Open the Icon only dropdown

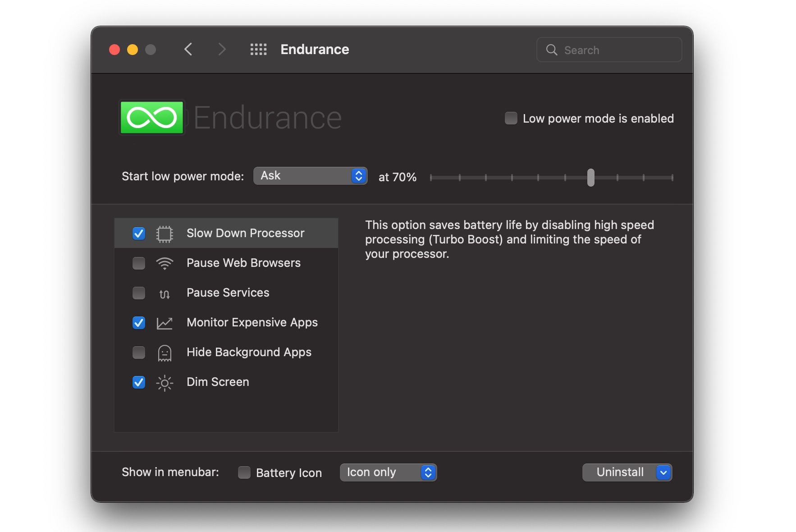(x=388, y=472)
